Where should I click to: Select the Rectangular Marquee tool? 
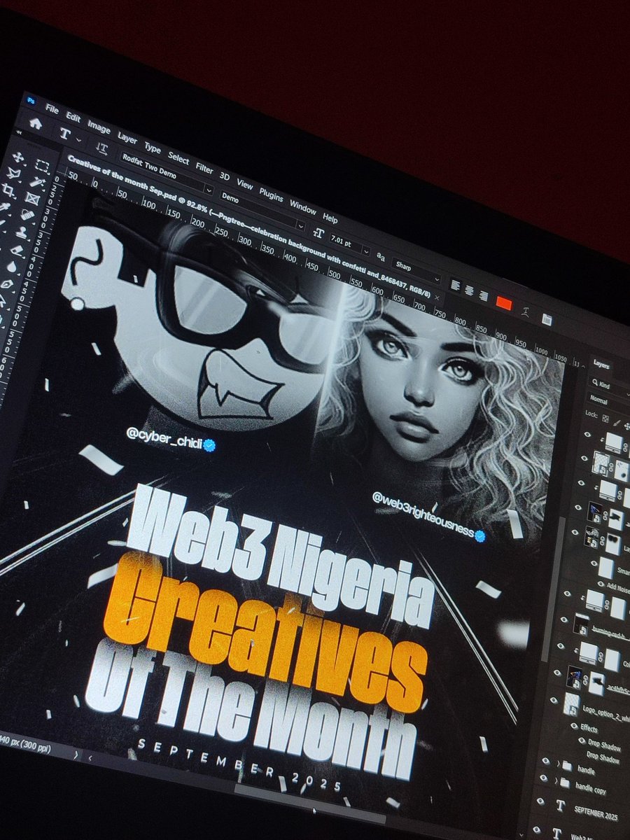point(42,165)
